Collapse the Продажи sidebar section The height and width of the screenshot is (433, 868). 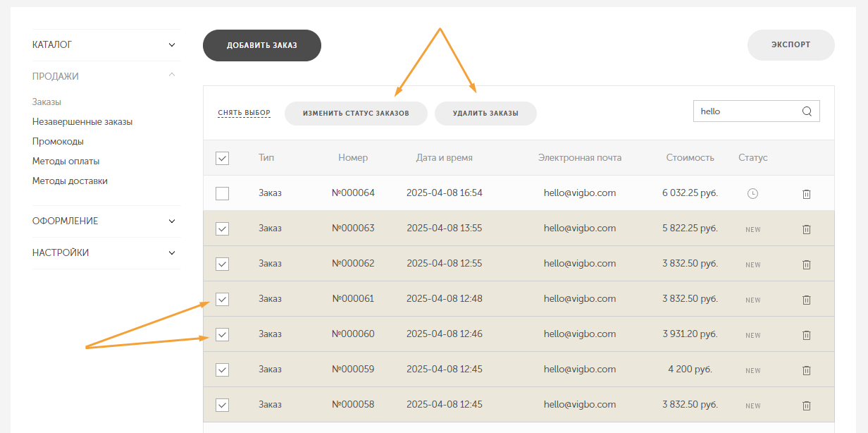(x=106, y=76)
